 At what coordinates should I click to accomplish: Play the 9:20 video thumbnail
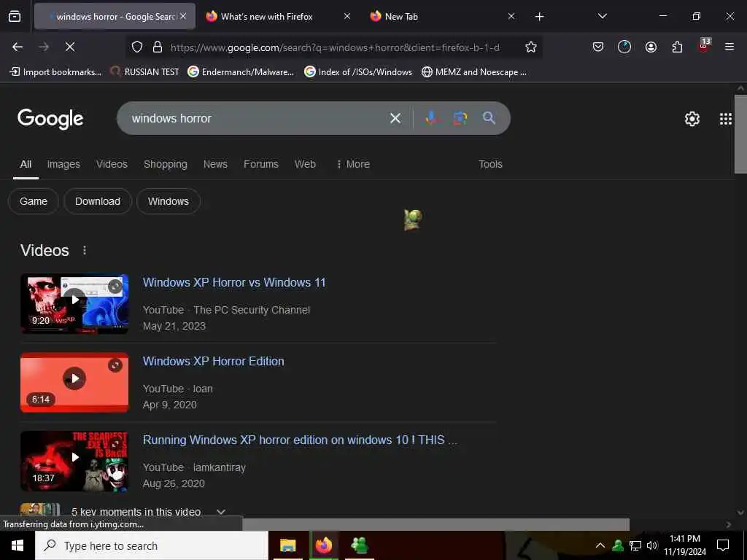[x=74, y=304]
